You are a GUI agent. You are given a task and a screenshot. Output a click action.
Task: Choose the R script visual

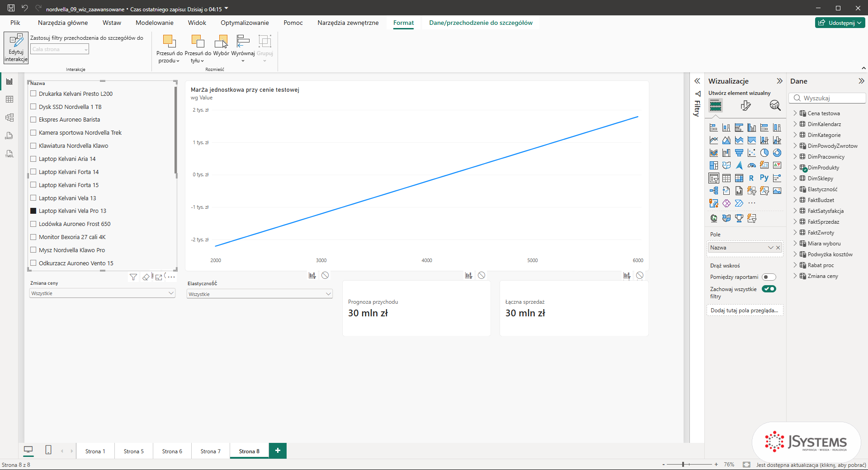(x=751, y=178)
